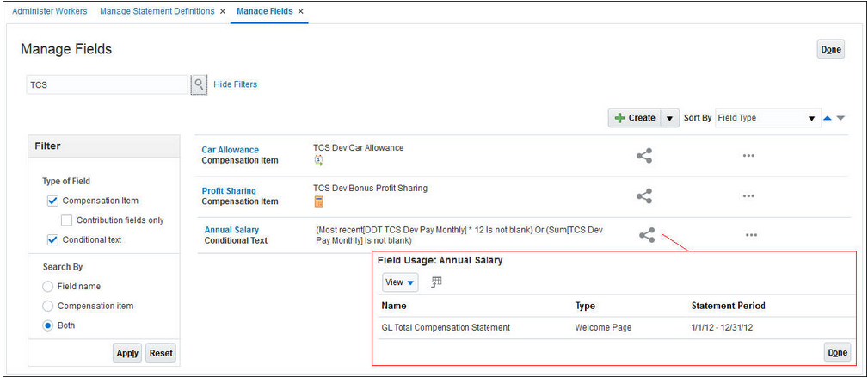Open more actions for Annual Salary row
This screenshot has height=378, width=868.
point(751,235)
